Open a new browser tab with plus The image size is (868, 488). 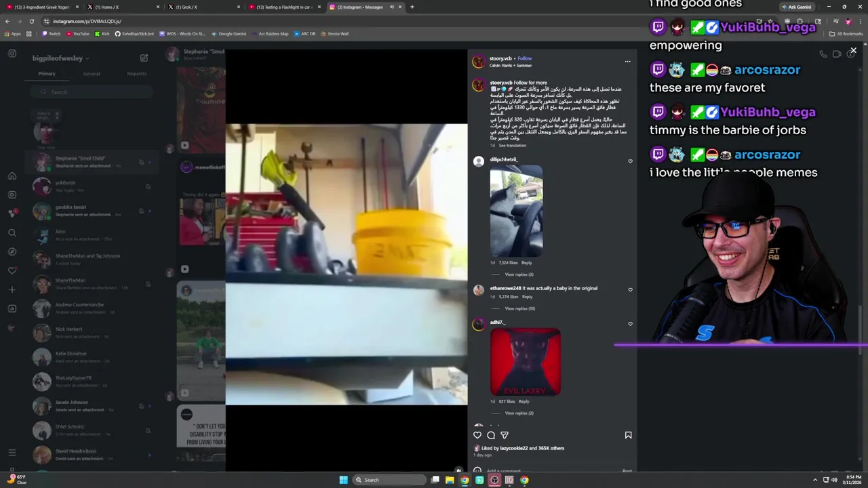[412, 7]
